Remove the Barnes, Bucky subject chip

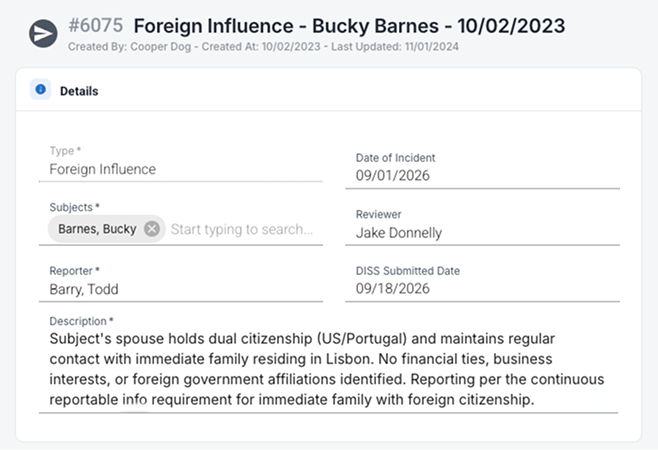pyautogui.click(x=152, y=229)
